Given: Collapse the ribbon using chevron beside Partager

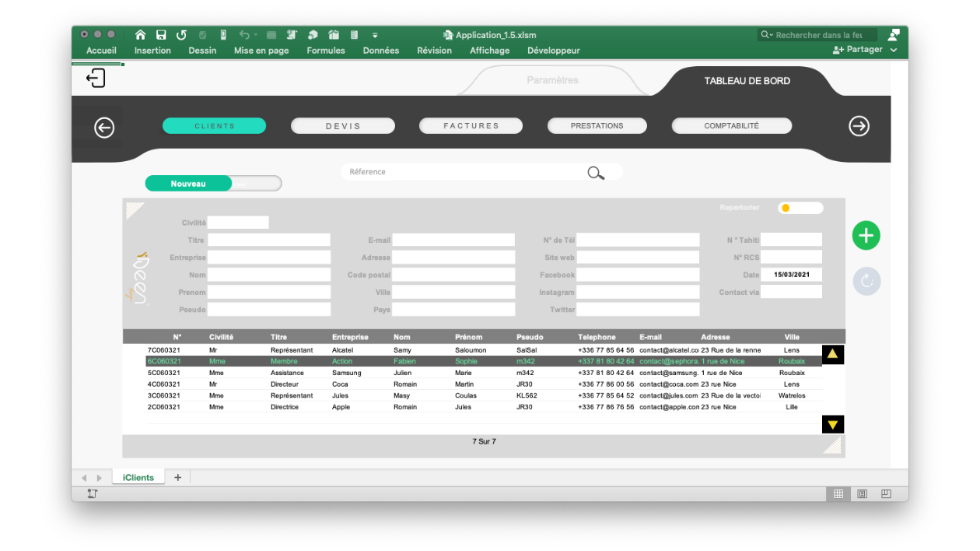Looking at the screenshot, I should pos(894,50).
